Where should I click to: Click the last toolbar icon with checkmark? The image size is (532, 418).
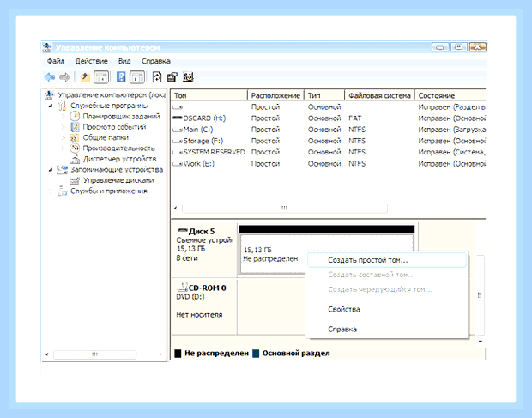(x=188, y=77)
